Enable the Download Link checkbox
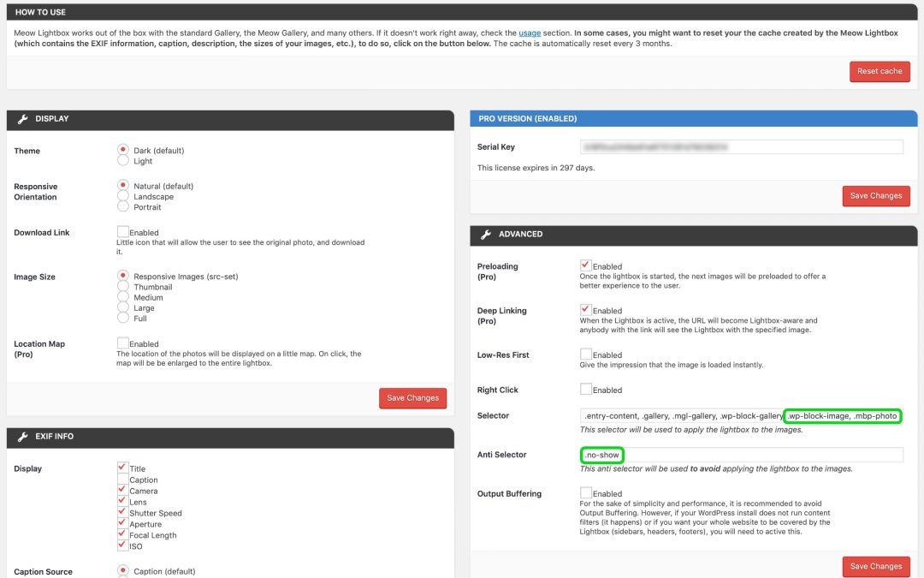Screen dimensions: 924x578 [x=123, y=232]
